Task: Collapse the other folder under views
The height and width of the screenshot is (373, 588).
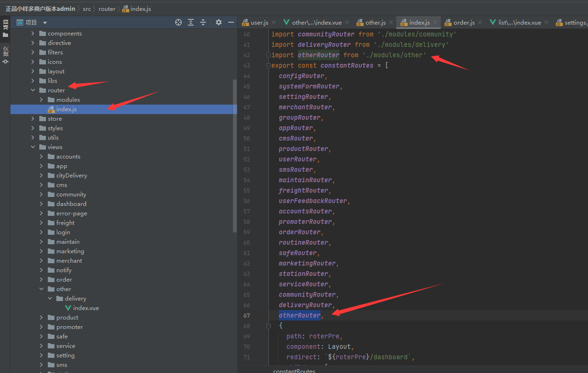Action: point(41,289)
